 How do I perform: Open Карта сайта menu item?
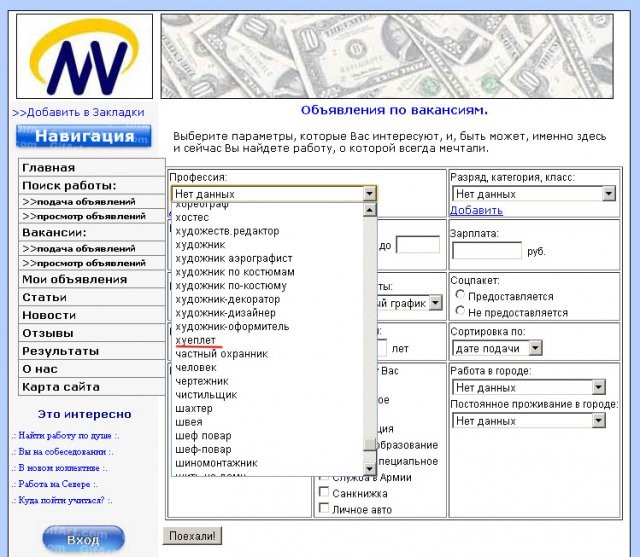pos(92,387)
